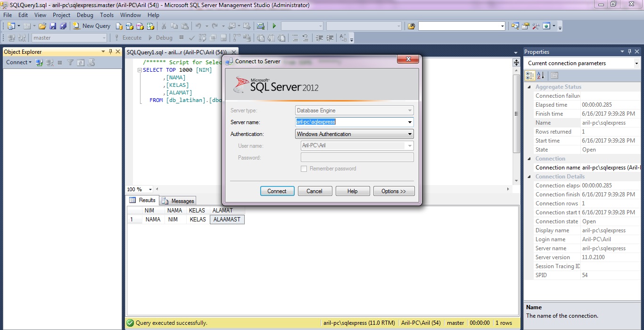
Task: Tick the Remember password checkbox
Action: [304, 169]
